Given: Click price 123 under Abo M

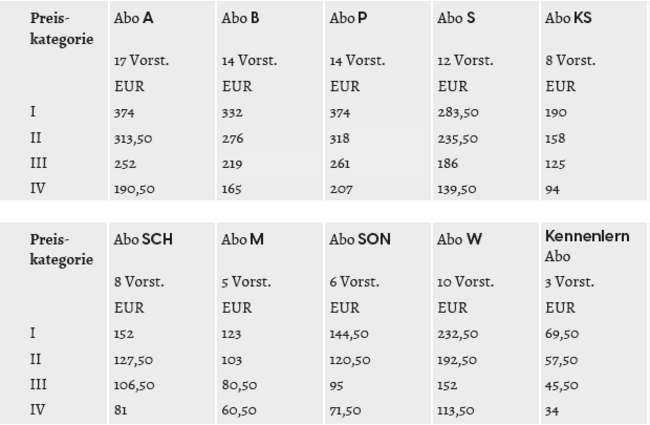Looking at the screenshot, I should [231, 334].
